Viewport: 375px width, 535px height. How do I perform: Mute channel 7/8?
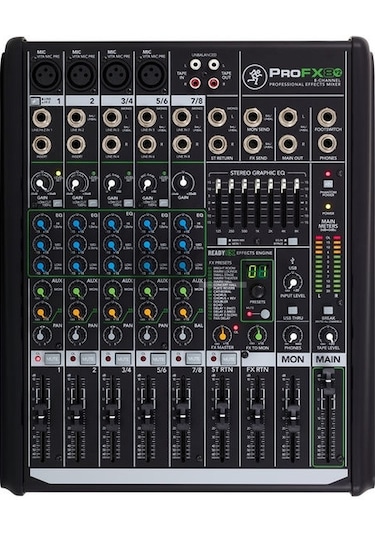click(x=193, y=359)
